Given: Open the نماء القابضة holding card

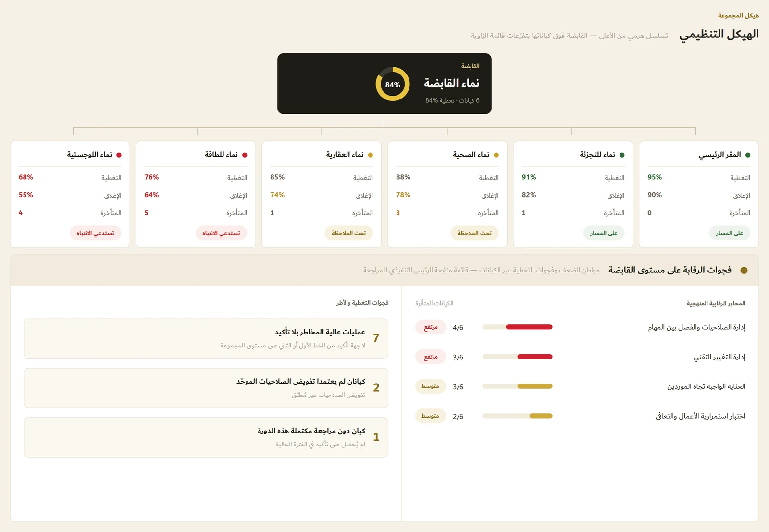Looking at the screenshot, I should coord(384,84).
